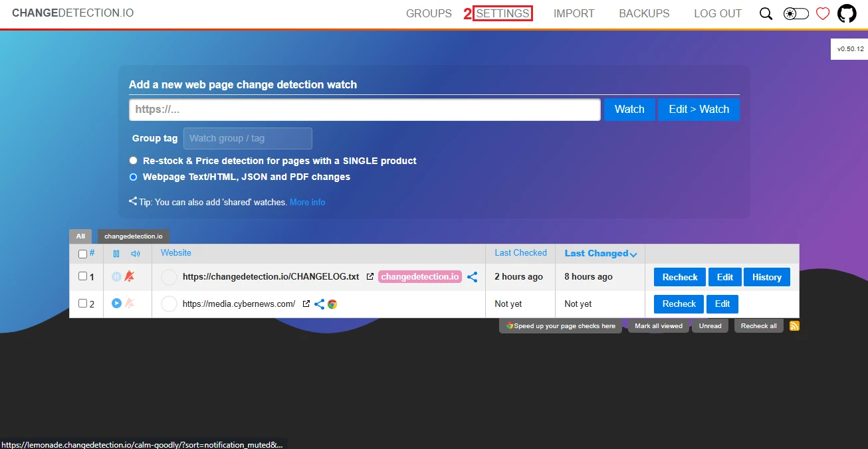Image resolution: width=868 pixels, height=449 pixels.
Task: Sort by Last Changed column arrow
Action: point(633,254)
